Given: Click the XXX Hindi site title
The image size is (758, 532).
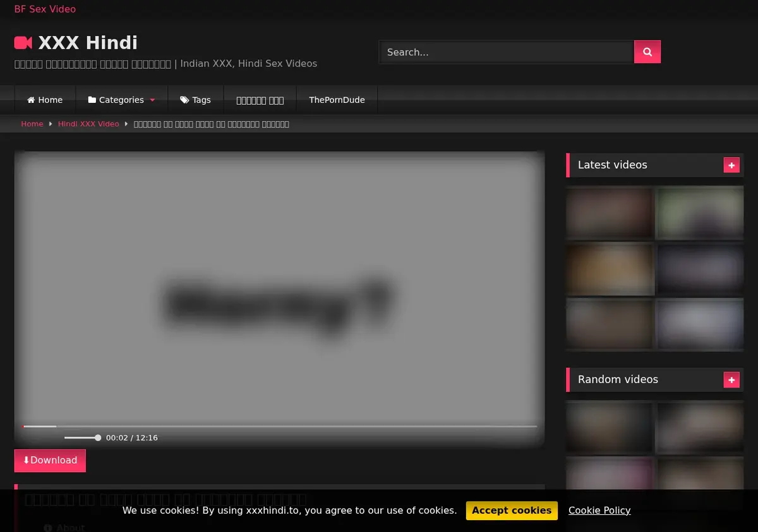Looking at the screenshot, I should (88, 43).
